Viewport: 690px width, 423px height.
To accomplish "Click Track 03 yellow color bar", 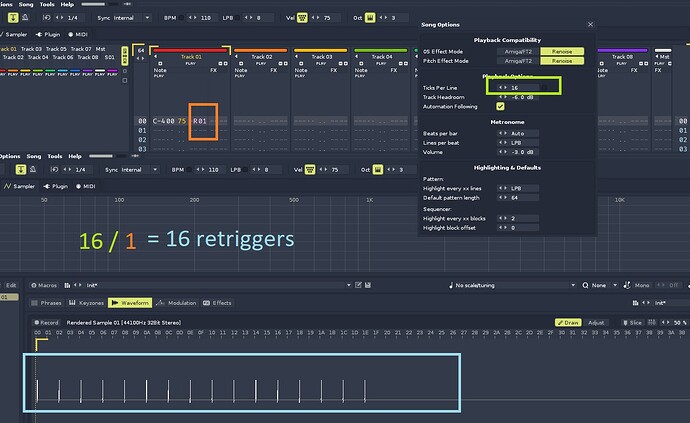I will (x=321, y=50).
